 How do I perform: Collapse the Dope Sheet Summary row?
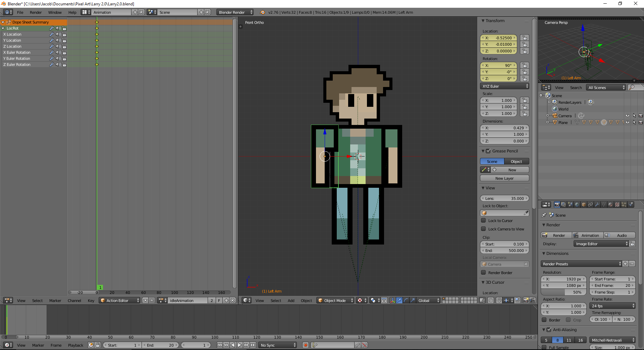click(x=3, y=22)
